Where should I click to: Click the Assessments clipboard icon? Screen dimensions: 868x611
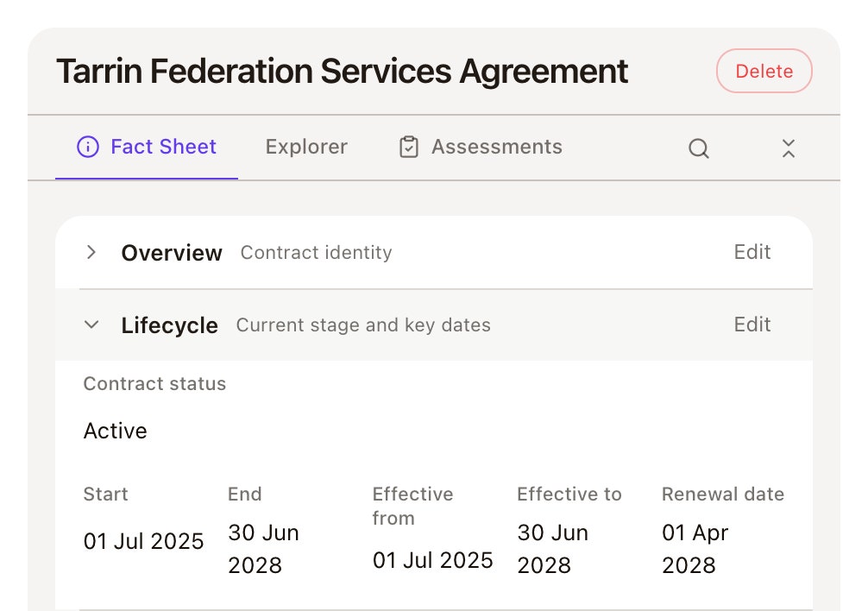tap(408, 148)
